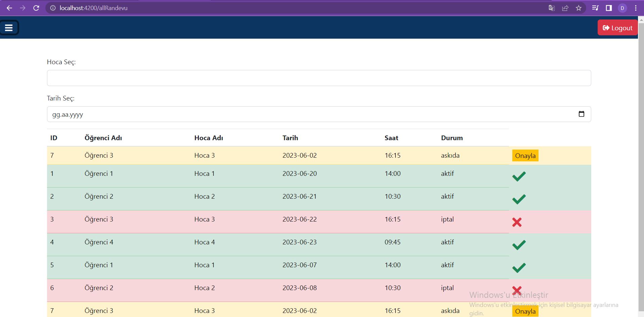Select date cell 2023-06-22
This screenshot has height=317, width=644.
(x=300, y=219)
